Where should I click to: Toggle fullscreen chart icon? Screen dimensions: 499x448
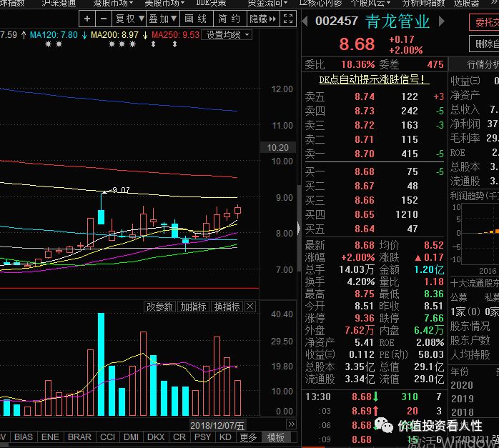tap(288, 19)
